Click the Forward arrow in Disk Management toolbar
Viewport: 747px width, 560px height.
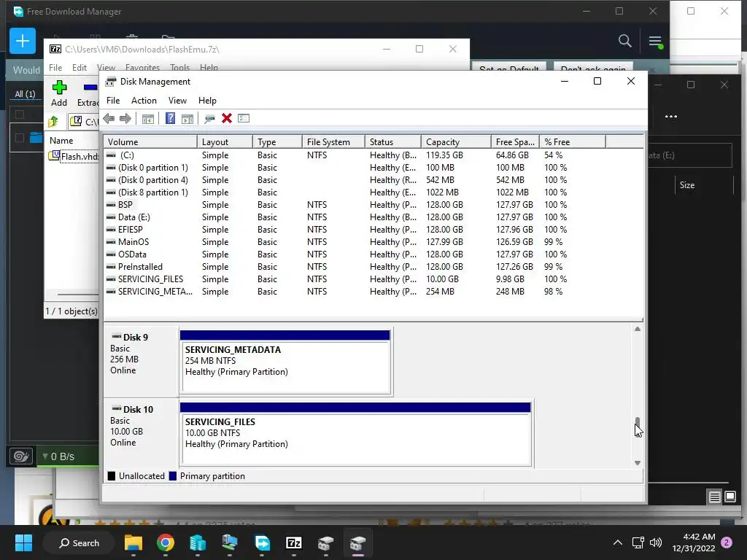pyautogui.click(x=125, y=119)
